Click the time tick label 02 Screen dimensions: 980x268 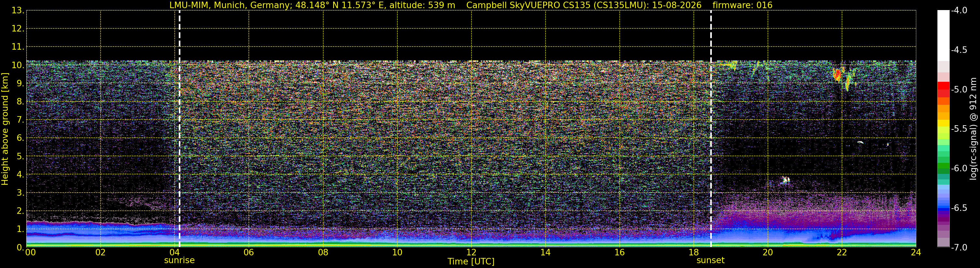point(100,252)
